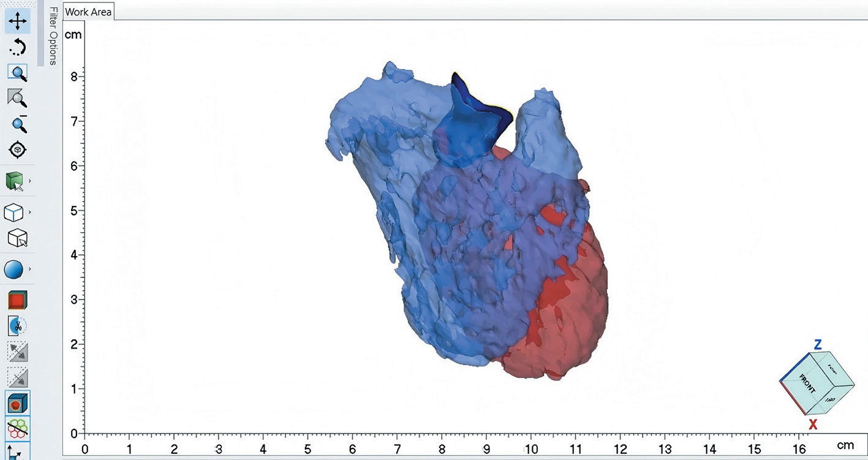Click the grey Zoom to fit magnifier
868x460 pixels.
[18, 98]
